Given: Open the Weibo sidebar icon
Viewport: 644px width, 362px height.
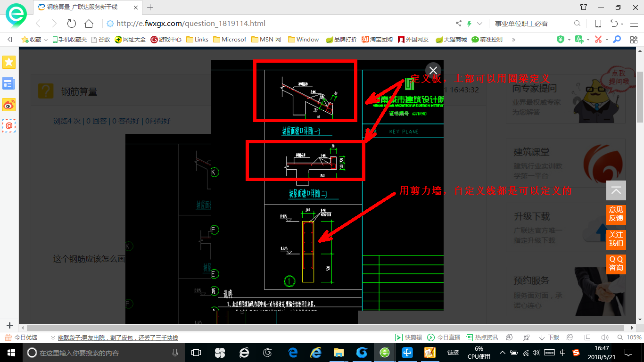Looking at the screenshot, I should [9, 105].
